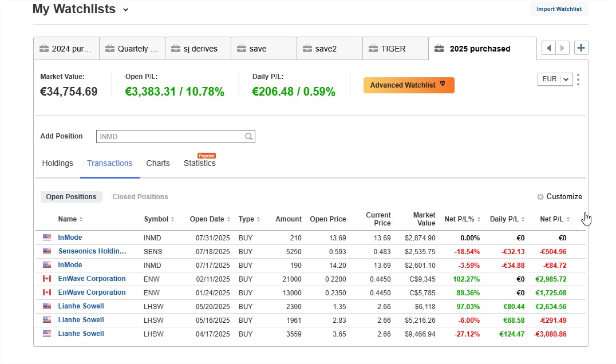
Task: Open the EUR currency dropdown
Action: pos(555,80)
